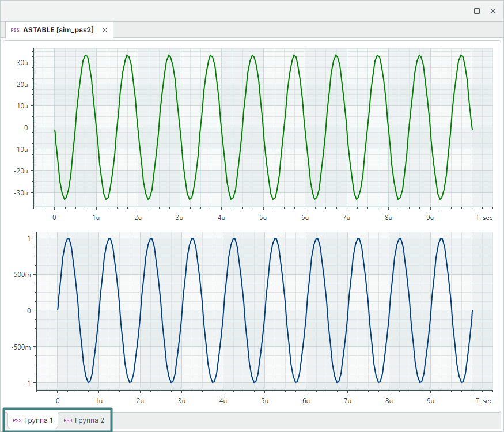504x432 pixels.
Task: Click the upper plot's "T, sec" axis label
Action: click(x=484, y=218)
